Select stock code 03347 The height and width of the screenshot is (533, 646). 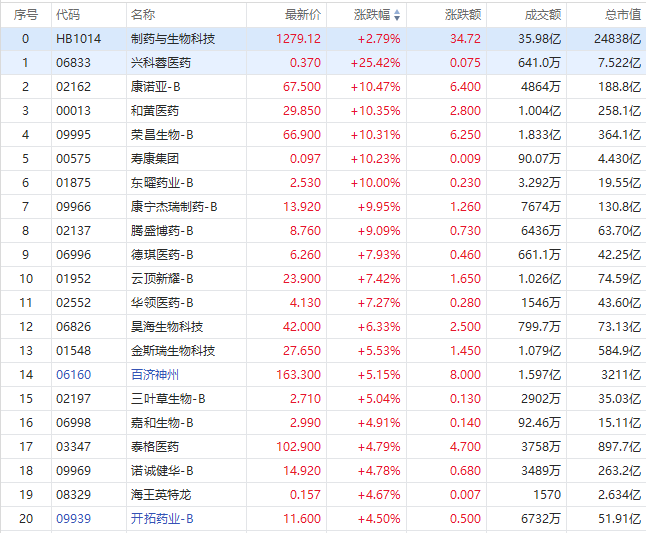[73, 447]
